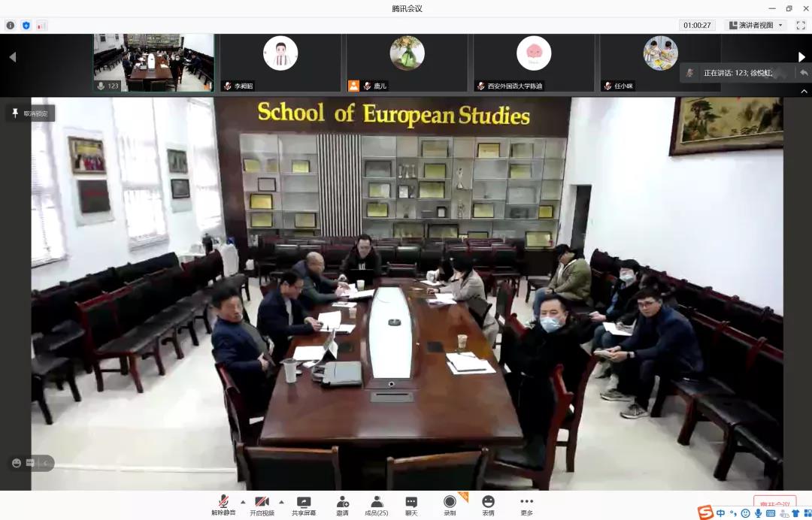The height and width of the screenshot is (520, 812).
Task: Start screen sharing with 共享屏幕
Action: point(304,504)
